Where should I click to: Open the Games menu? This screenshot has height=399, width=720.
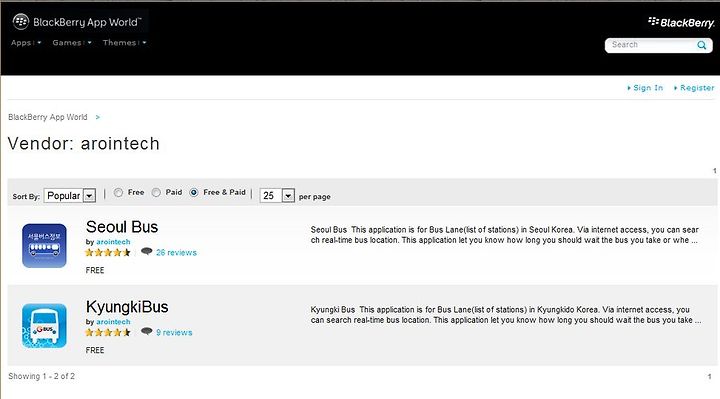72,43
